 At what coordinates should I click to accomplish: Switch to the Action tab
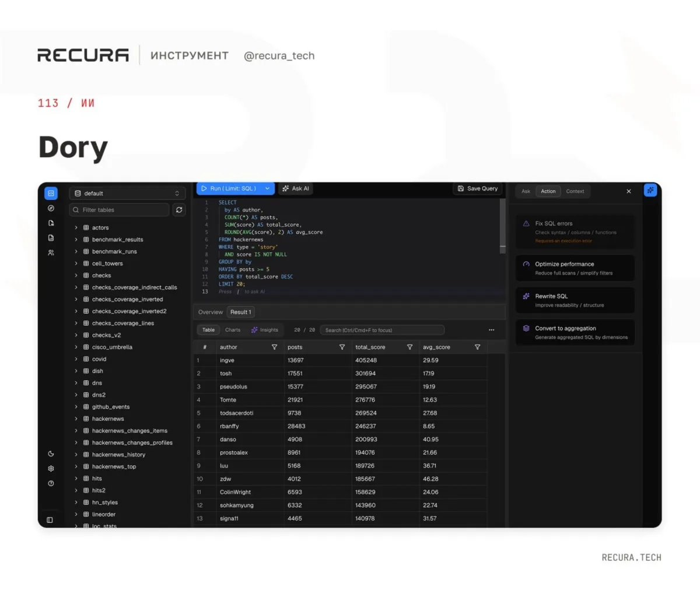point(548,191)
